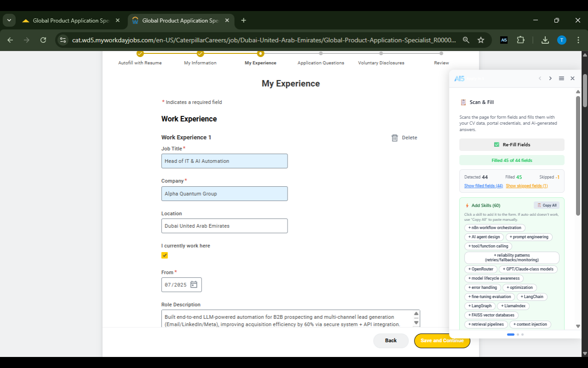
Task: Open browser Downloads icon
Action: tap(545, 40)
